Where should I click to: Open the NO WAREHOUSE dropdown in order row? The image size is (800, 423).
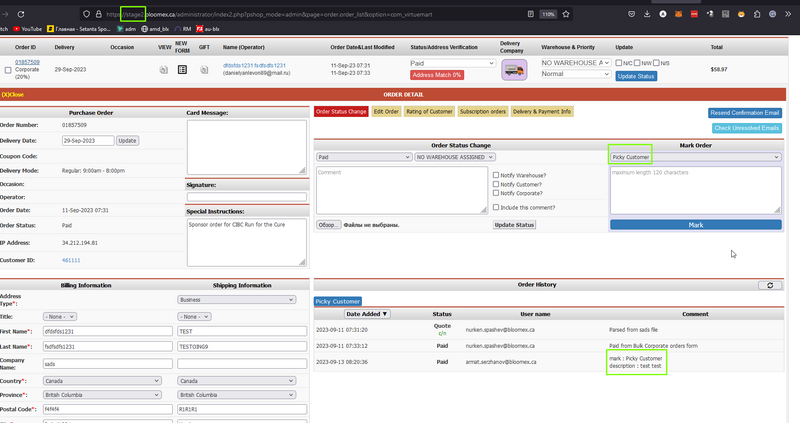point(576,63)
